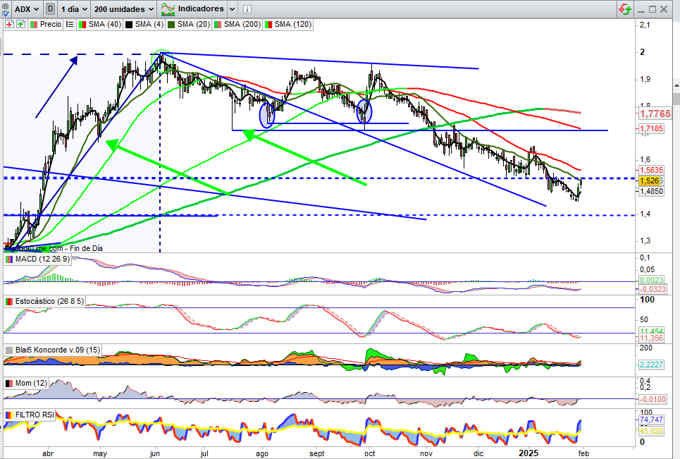680x459 pixels.
Task: Open the 200 unidades dropdown
Action: click(151, 8)
